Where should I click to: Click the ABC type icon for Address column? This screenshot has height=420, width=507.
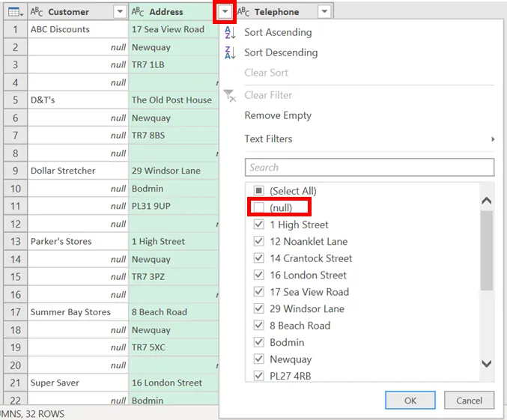[x=138, y=12]
